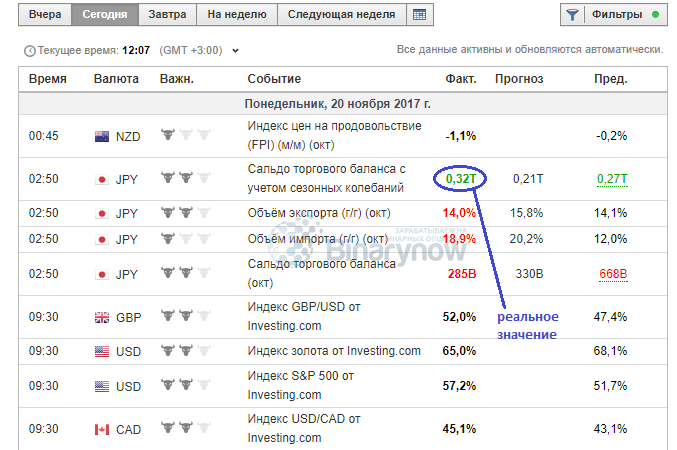Click forecast value 0,21T

pyautogui.click(x=528, y=179)
